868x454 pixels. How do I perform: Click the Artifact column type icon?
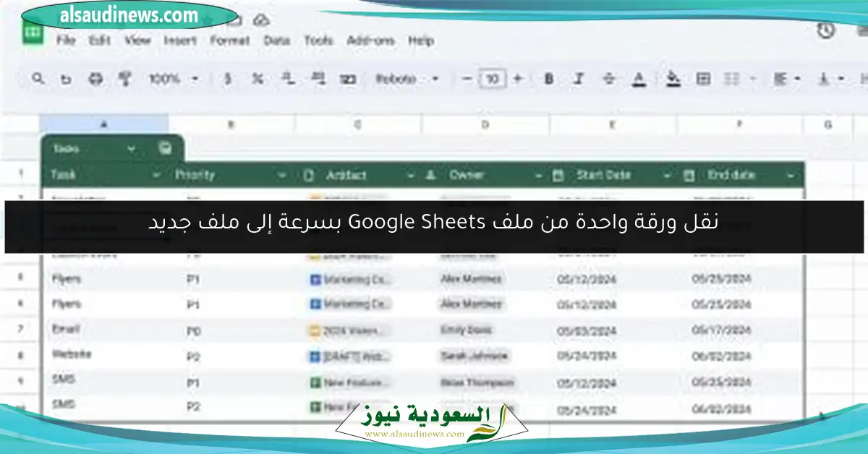(x=309, y=175)
